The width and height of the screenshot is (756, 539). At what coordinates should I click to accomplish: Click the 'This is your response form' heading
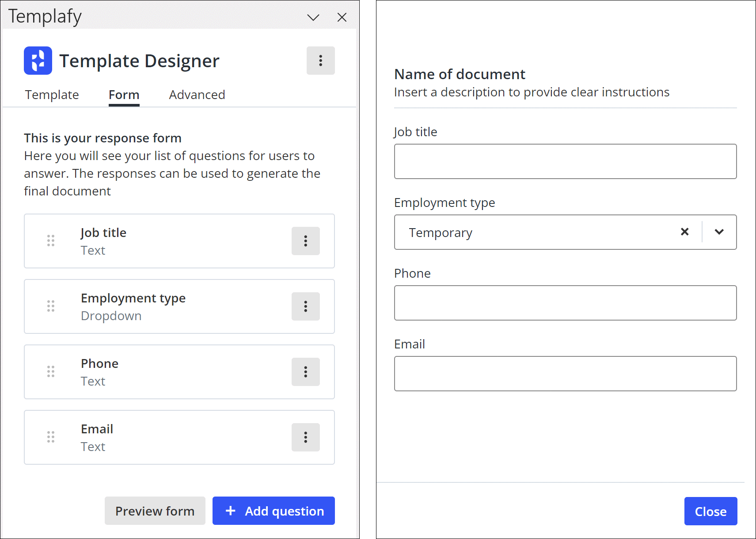[x=103, y=138]
